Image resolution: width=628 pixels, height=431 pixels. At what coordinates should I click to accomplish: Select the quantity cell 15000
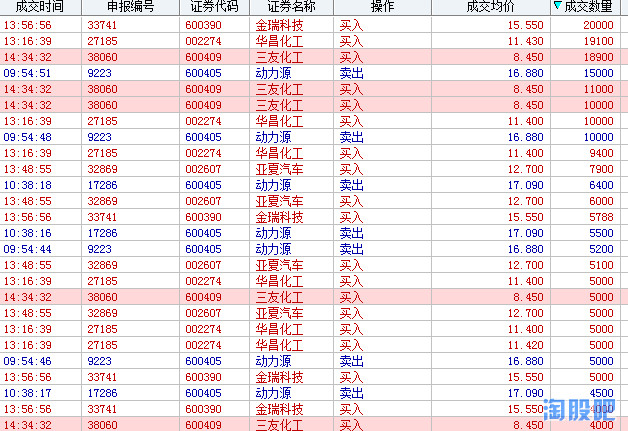click(x=598, y=73)
